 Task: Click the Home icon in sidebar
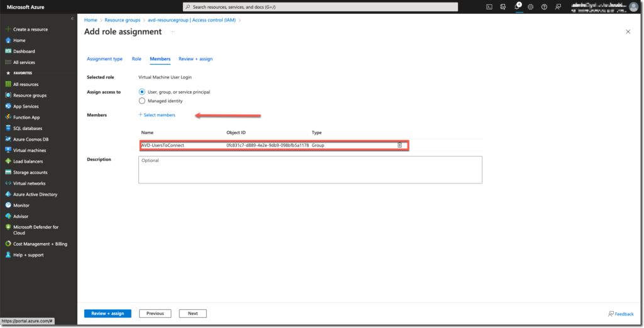(x=8, y=40)
